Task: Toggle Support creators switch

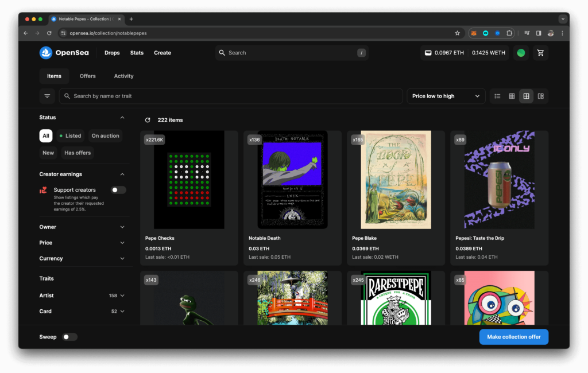Action: (x=118, y=190)
